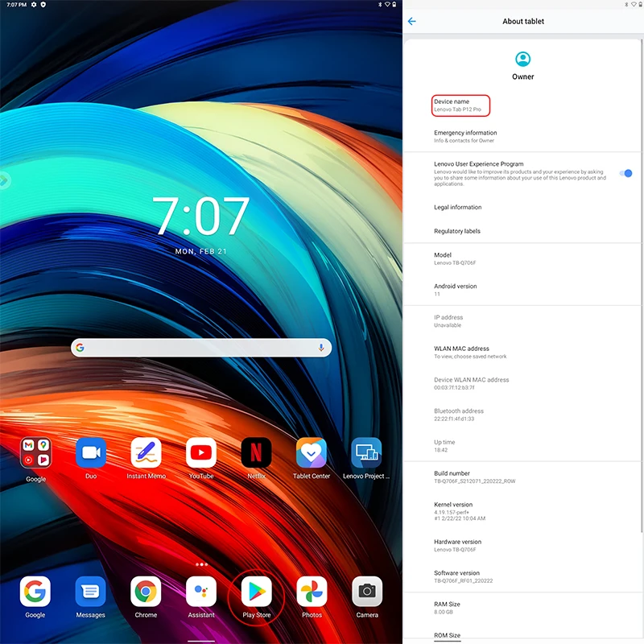
Task: Launch Lenovo Project Unity app
Action: point(366,453)
